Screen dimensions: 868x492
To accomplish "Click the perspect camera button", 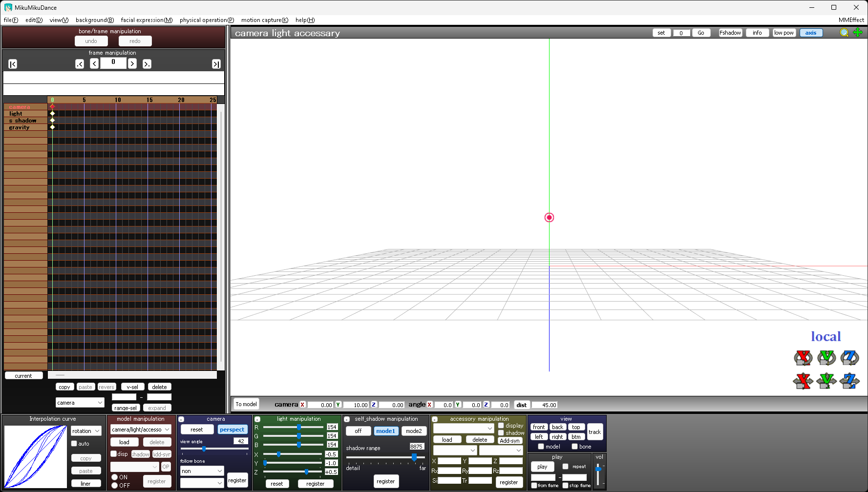I will (232, 430).
